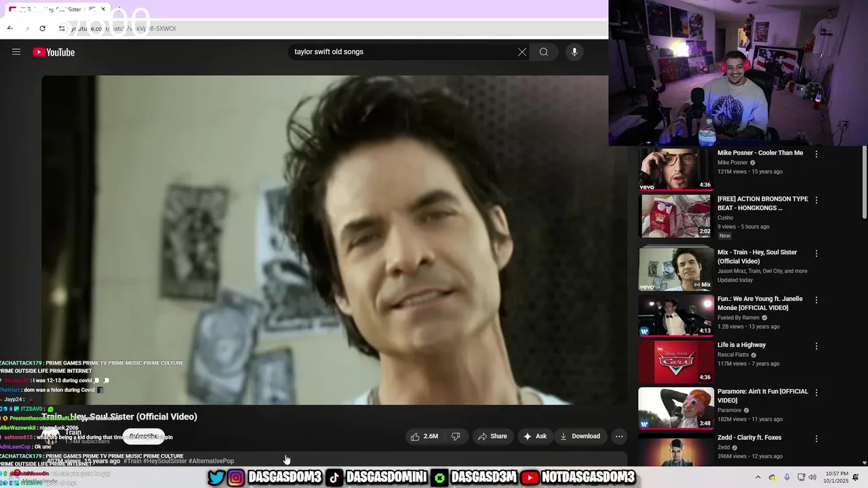Viewport: 868px width, 488px height.
Task: Click title 'Life is a Highway'
Action: coord(741,345)
